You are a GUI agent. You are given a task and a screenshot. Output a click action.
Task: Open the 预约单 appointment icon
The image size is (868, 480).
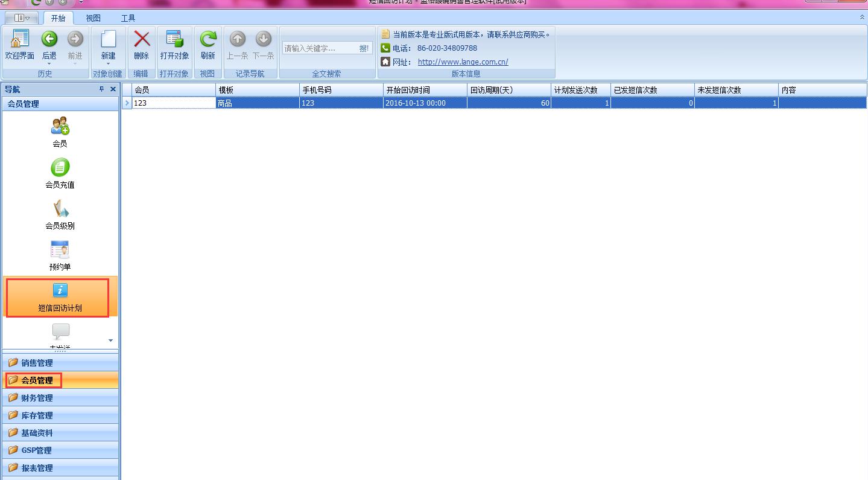(60, 250)
